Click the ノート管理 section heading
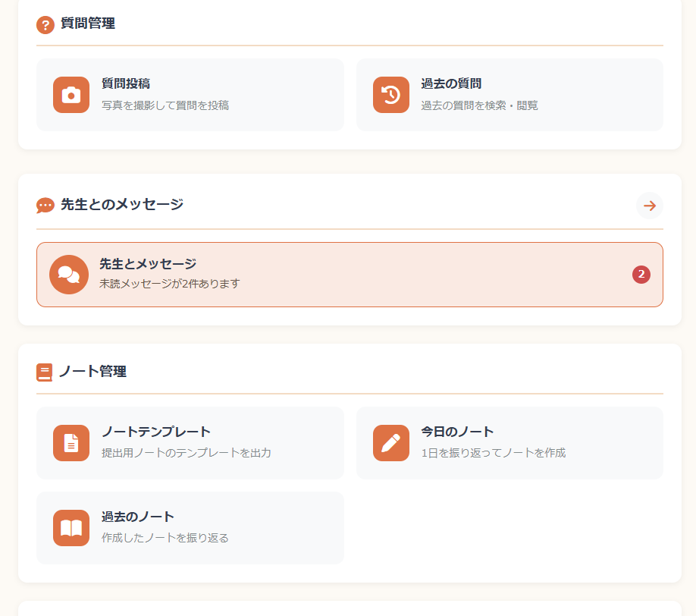The image size is (696, 616). pyautogui.click(x=92, y=371)
